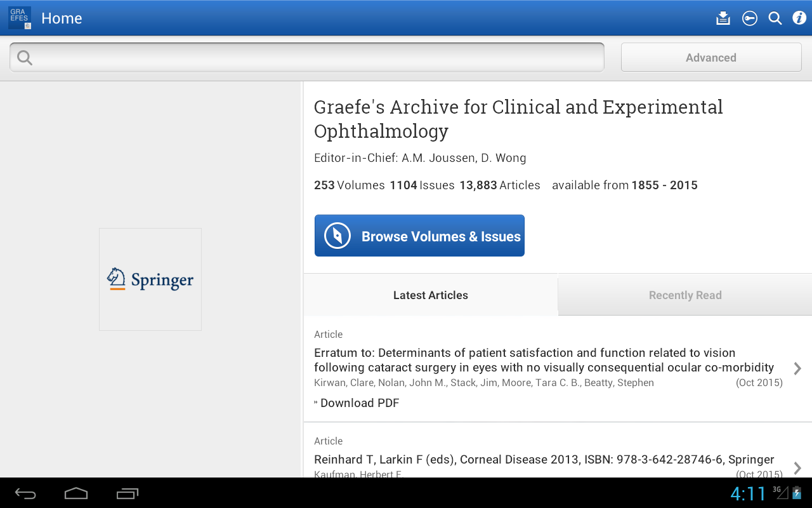
Task: Open the Advanced search button
Action: (710, 58)
